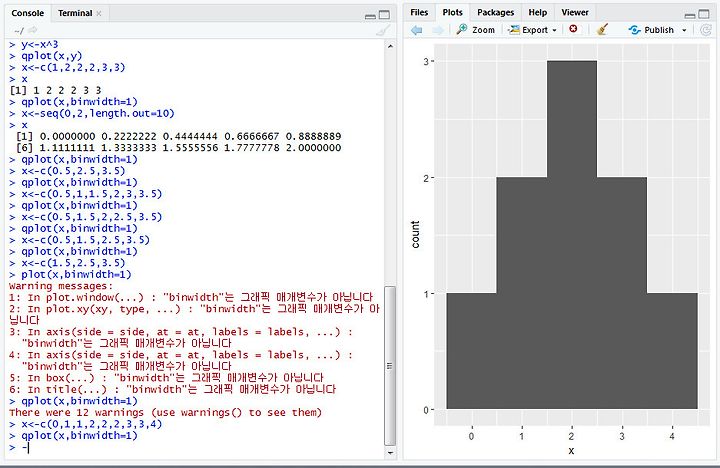
Task: Refresh the current plot
Action: click(705, 30)
